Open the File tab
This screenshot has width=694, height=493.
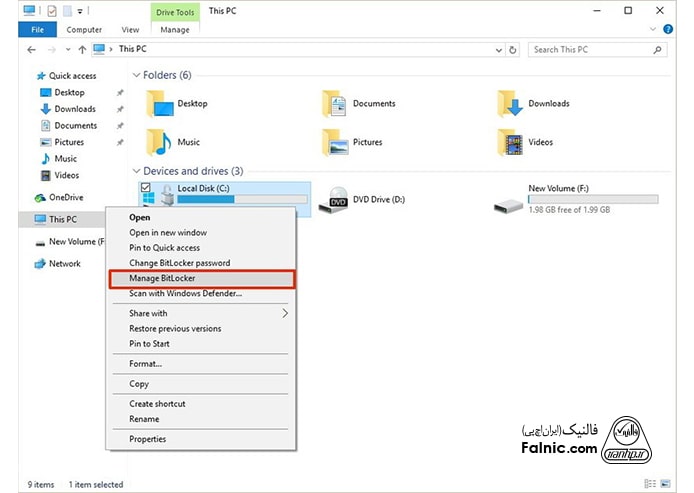coord(34,30)
